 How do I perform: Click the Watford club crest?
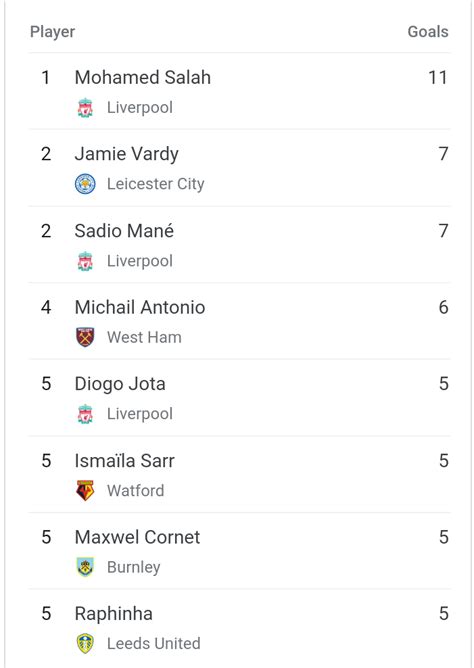[85, 490]
